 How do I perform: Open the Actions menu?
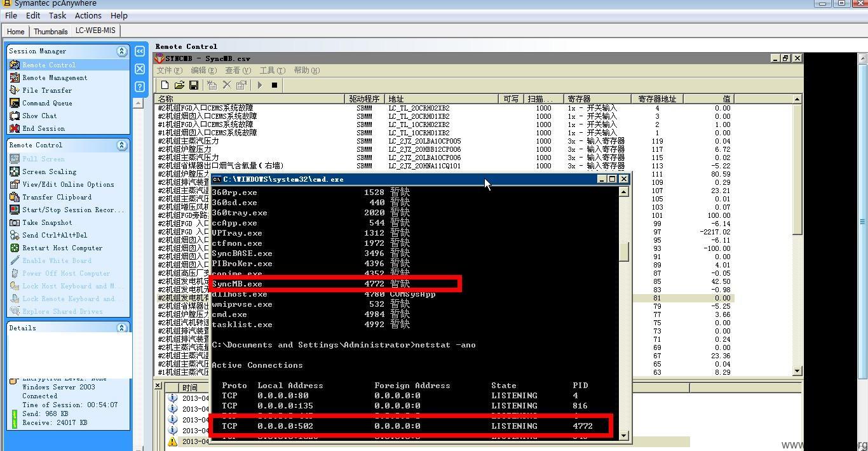coord(88,15)
